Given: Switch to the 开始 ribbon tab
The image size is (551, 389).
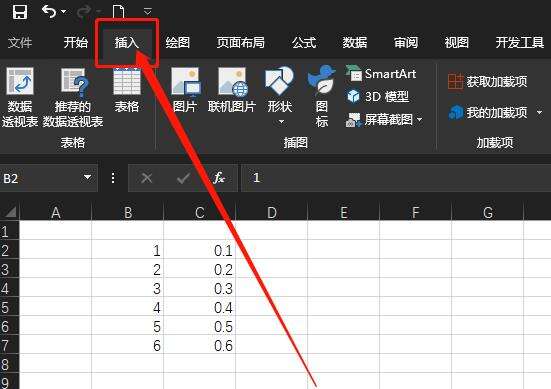Looking at the screenshot, I should 76,43.
